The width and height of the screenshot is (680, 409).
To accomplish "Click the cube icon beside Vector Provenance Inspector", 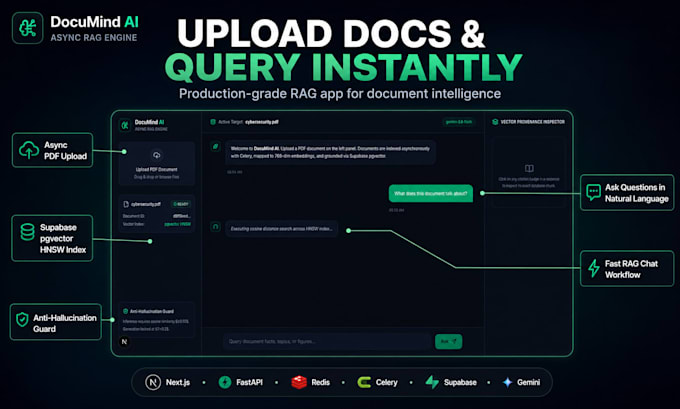I will click(495, 122).
